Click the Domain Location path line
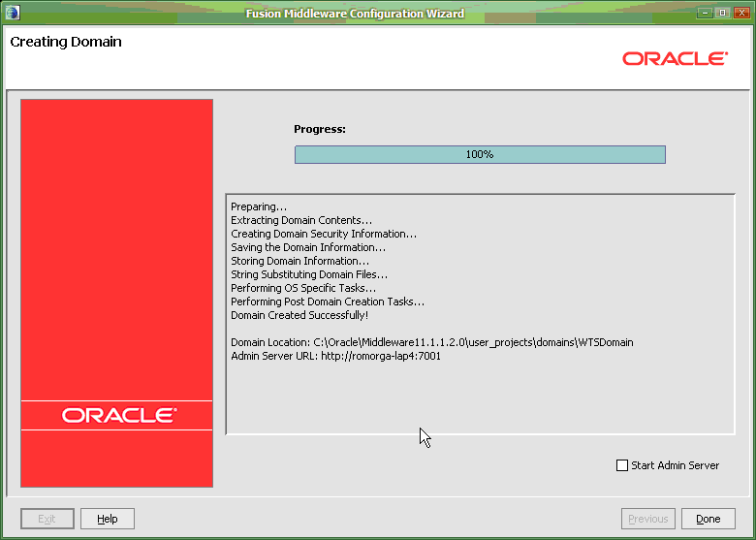Viewport: 756px width, 540px height. click(432, 342)
